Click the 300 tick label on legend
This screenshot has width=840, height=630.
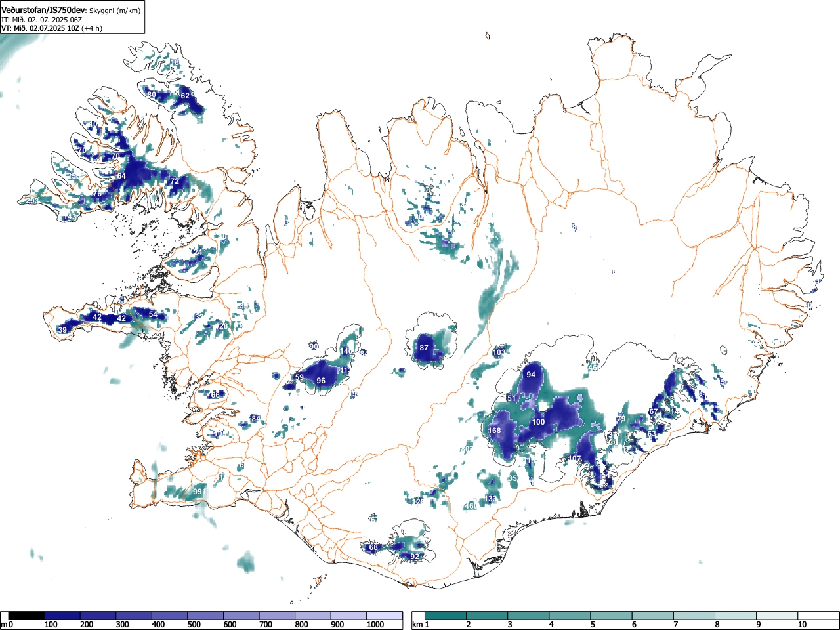click(x=122, y=625)
